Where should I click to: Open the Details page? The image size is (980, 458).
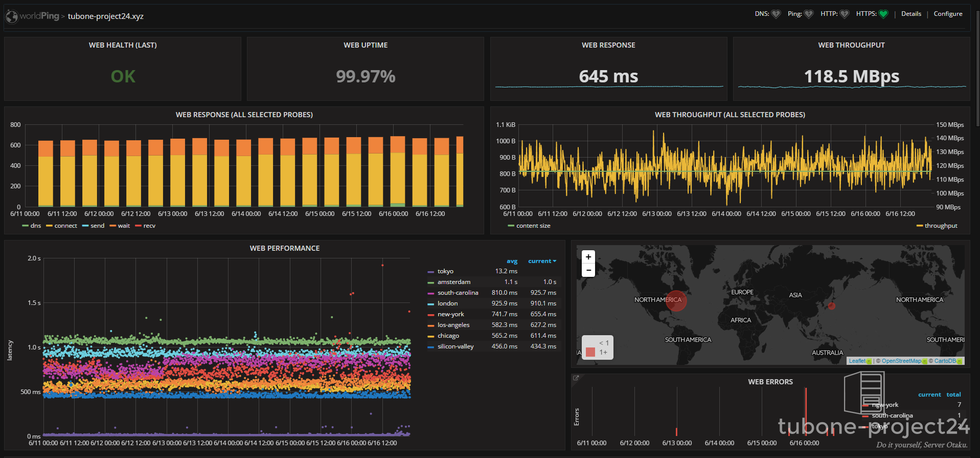coord(911,14)
